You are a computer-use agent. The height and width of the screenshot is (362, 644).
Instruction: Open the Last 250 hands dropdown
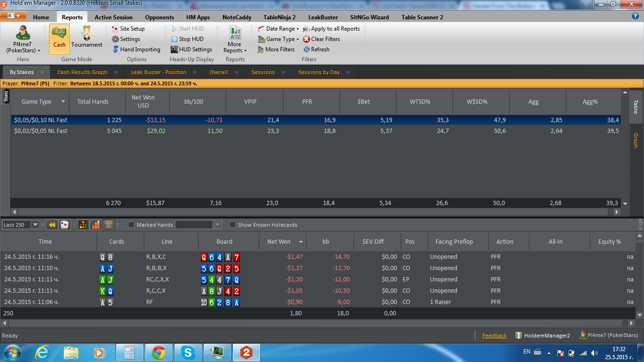(x=35, y=225)
